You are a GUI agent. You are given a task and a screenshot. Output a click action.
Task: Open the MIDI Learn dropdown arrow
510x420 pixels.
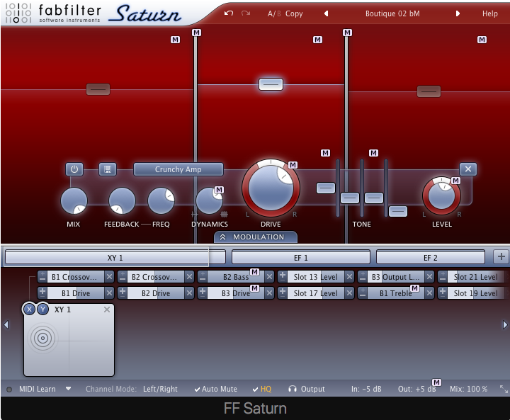(68, 388)
